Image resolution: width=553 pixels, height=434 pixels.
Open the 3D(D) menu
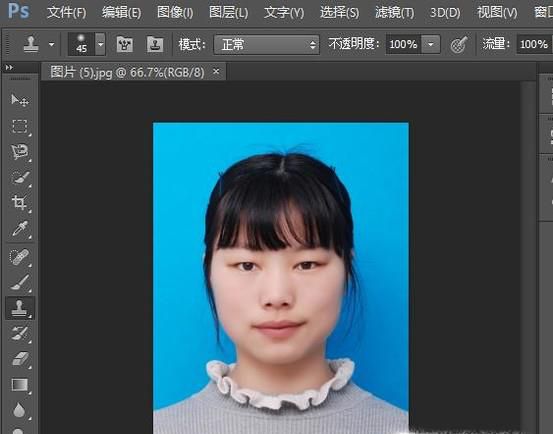pyautogui.click(x=445, y=13)
